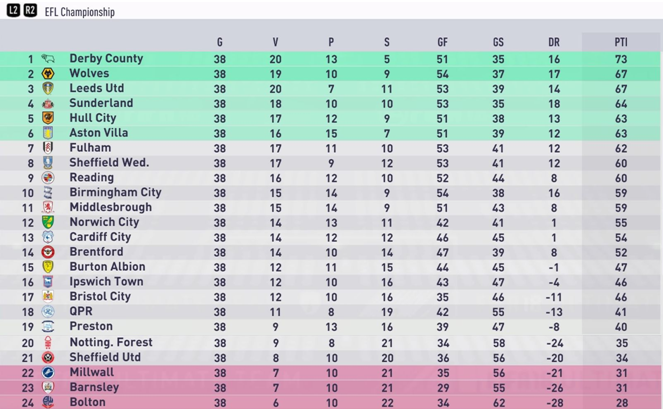Click the Hull City tiger crest
663x409 pixels.
tap(48, 118)
